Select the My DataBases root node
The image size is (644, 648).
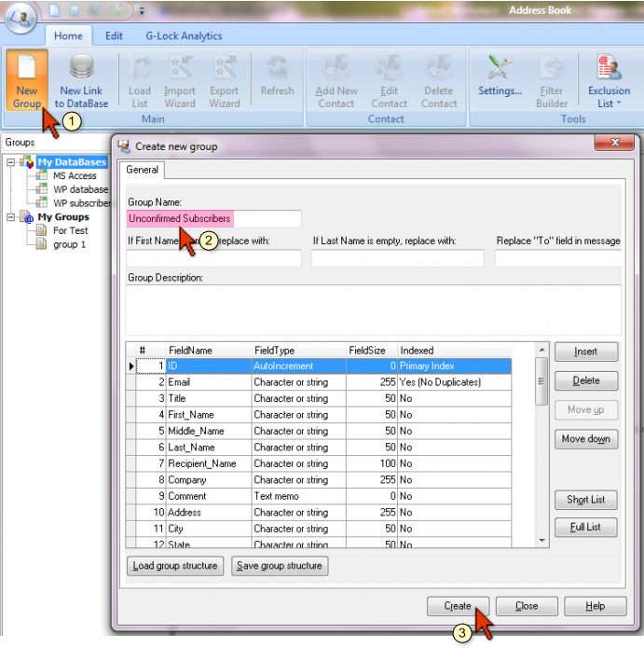point(72,162)
